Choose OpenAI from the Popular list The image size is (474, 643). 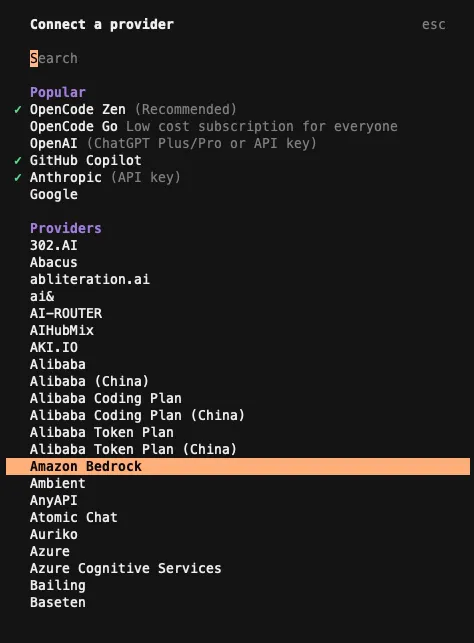tap(173, 144)
